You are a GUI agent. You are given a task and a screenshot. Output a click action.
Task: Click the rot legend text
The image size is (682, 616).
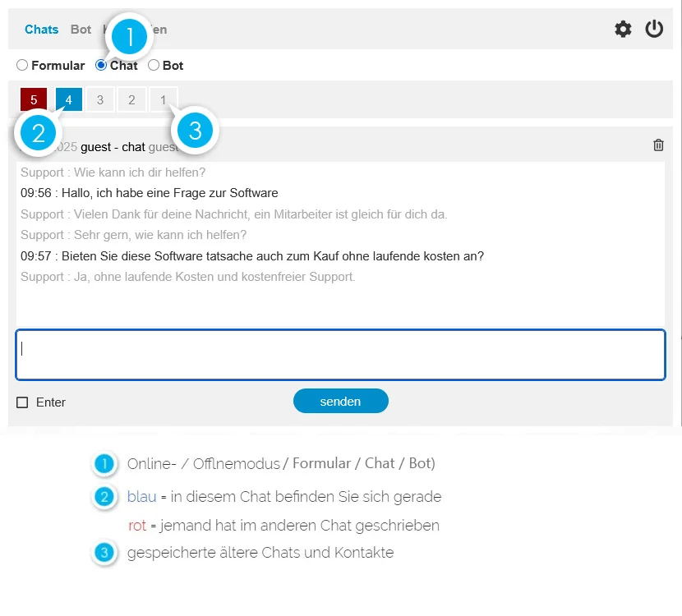pyautogui.click(x=136, y=525)
